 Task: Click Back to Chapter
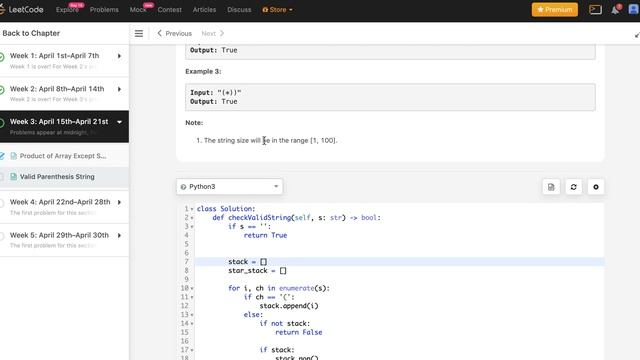click(x=31, y=33)
